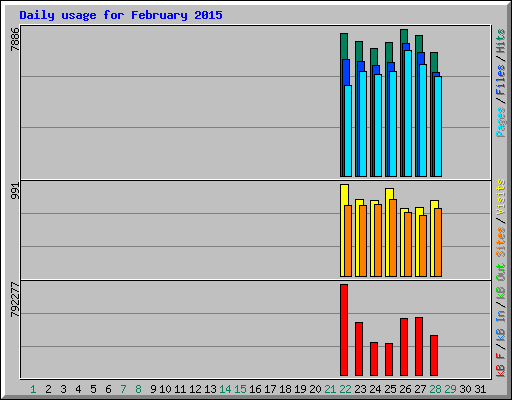Click the orange sites bar for day 22

[x=348, y=241]
